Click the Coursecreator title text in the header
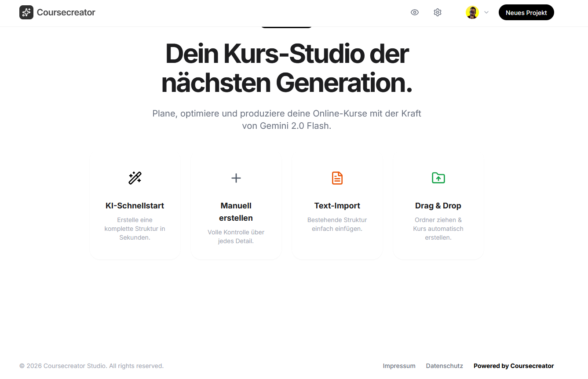 [66, 12]
